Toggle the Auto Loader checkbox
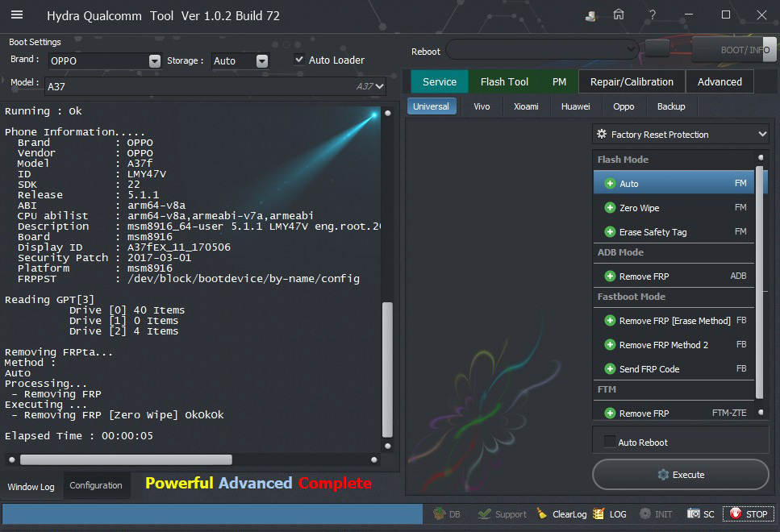The height and width of the screenshot is (532, 780). click(x=299, y=60)
